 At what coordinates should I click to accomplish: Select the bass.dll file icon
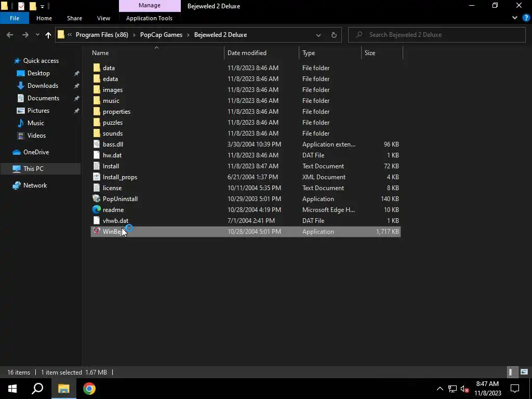tap(97, 144)
